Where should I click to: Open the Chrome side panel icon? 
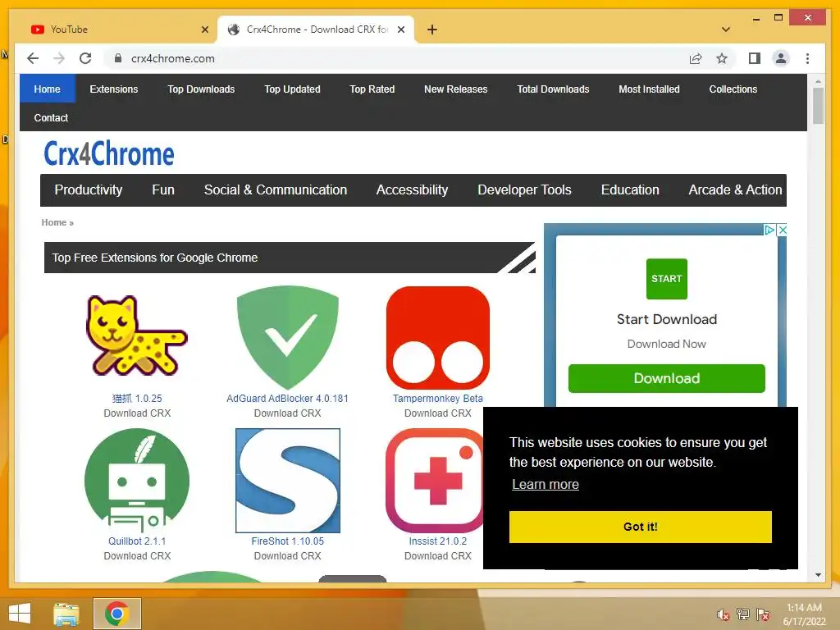click(x=755, y=58)
